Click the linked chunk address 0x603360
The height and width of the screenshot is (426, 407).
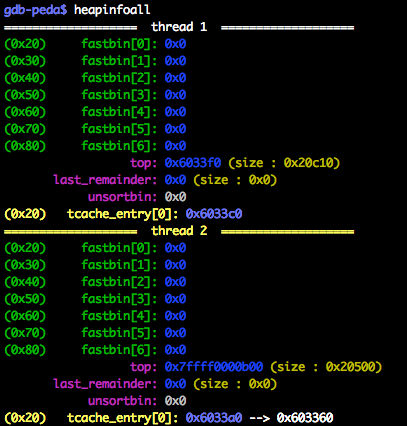pyautogui.click(x=305, y=418)
